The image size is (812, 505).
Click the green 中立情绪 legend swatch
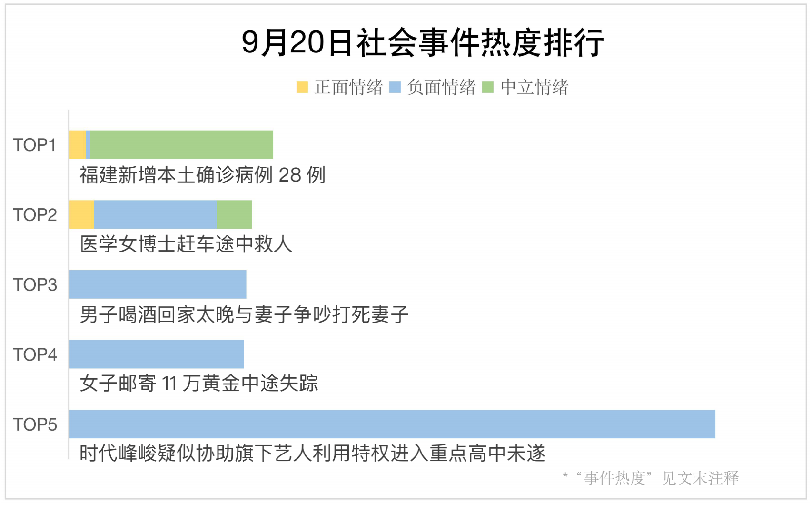click(487, 87)
